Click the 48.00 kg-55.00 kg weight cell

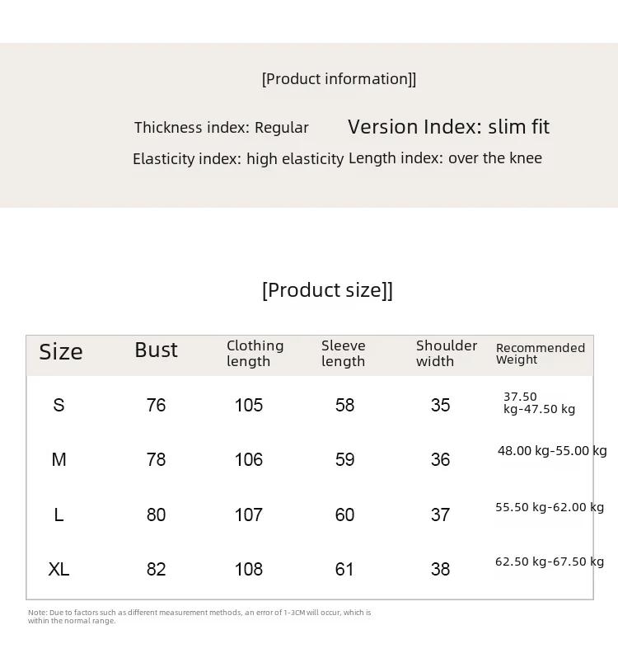552,451
